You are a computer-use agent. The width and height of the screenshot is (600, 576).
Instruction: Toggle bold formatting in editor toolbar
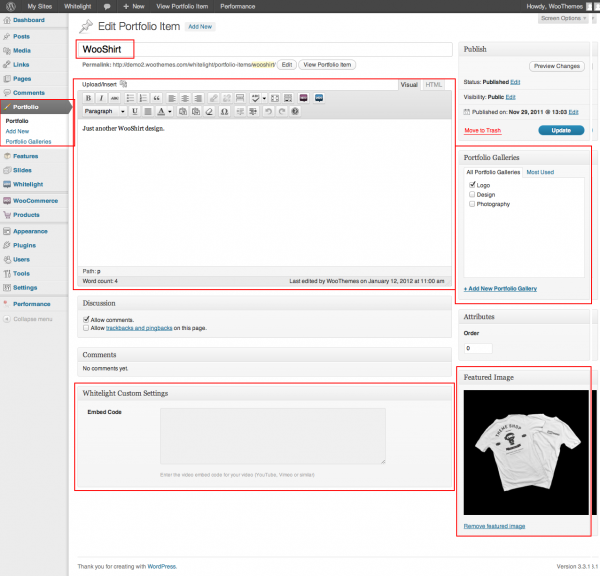pyautogui.click(x=88, y=98)
